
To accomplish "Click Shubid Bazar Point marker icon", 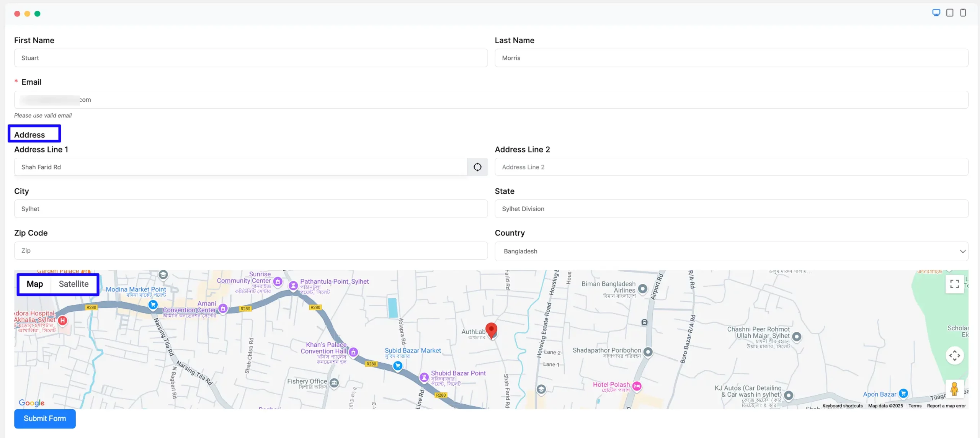I will point(424,378).
